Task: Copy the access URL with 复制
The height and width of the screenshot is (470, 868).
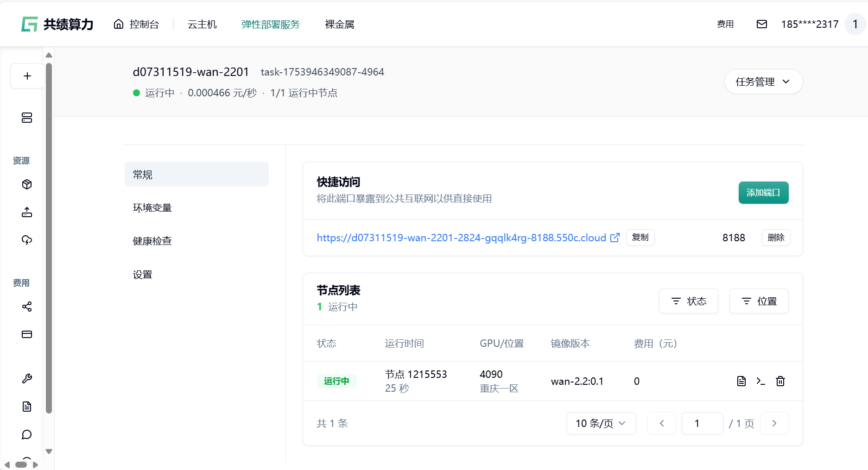Action: pyautogui.click(x=640, y=238)
